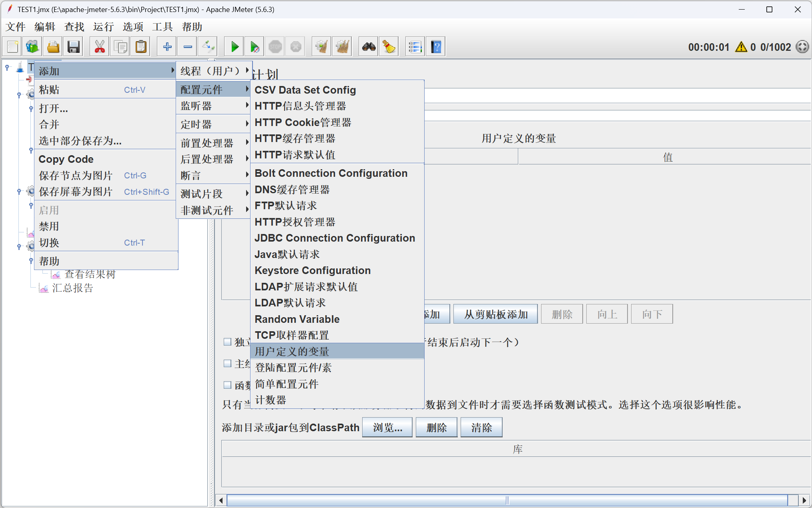This screenshot has width=812, height=508.
Task: Open Search with binoculars icon
Action: [x=369, y=47]
